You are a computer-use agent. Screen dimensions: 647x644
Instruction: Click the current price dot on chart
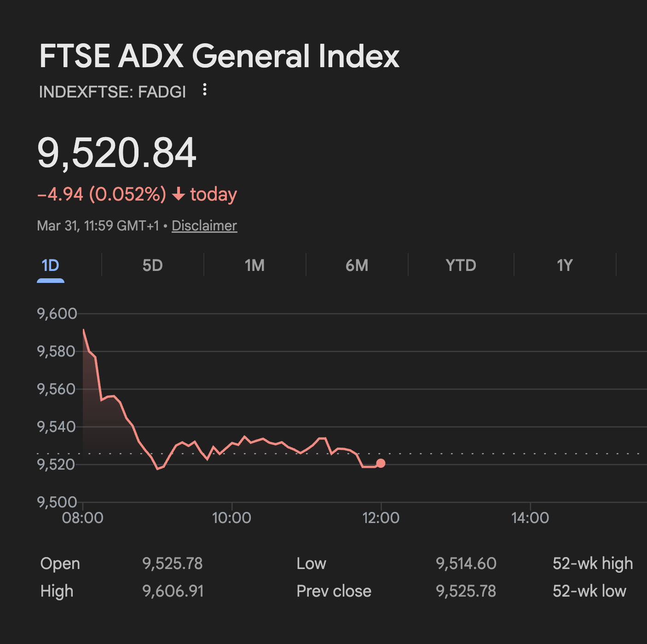tap(381, 463)
